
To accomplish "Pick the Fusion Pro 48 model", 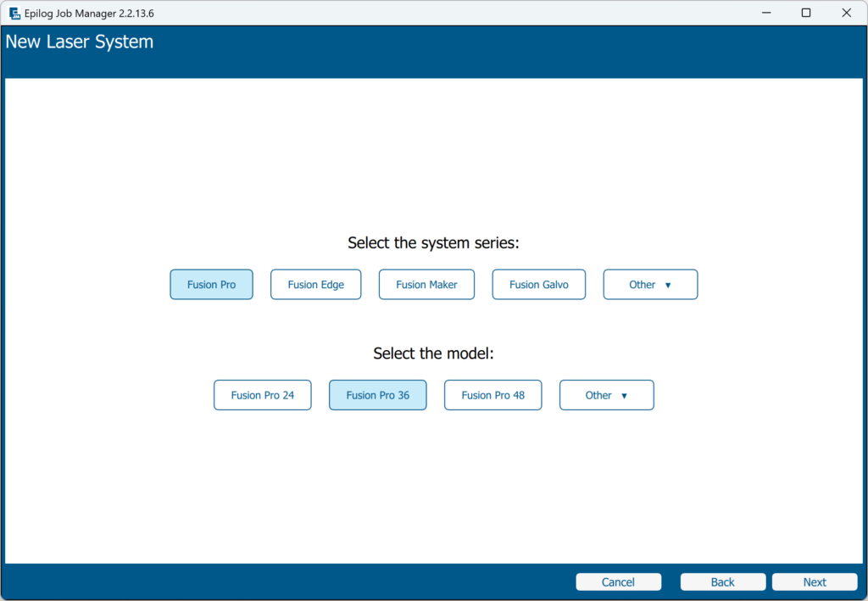I will (x=492, y=395).
